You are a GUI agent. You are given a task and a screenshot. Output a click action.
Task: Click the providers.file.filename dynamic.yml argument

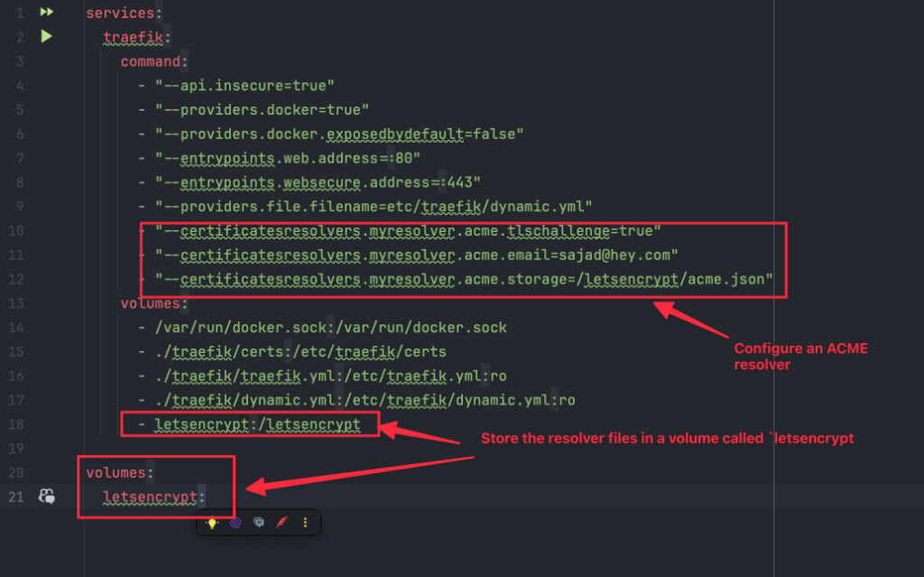tap(373, 207)
